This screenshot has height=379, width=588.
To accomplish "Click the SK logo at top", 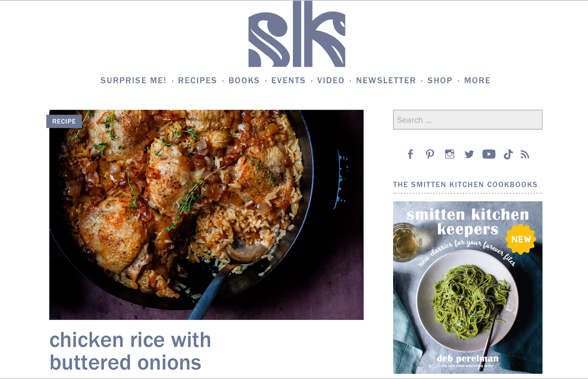I will coord(297,34).
